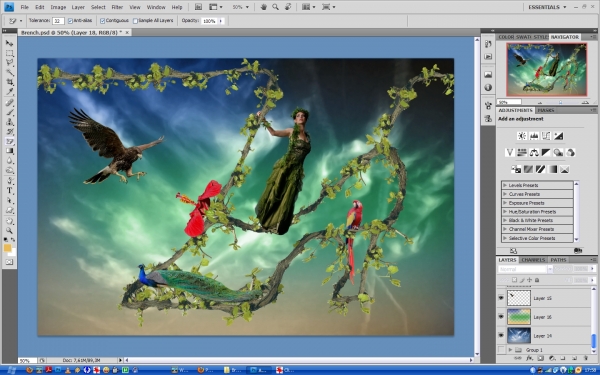Screen dimensions: 600x375
Task: Select the History Brush tool
Action: [x=10, y=132]
